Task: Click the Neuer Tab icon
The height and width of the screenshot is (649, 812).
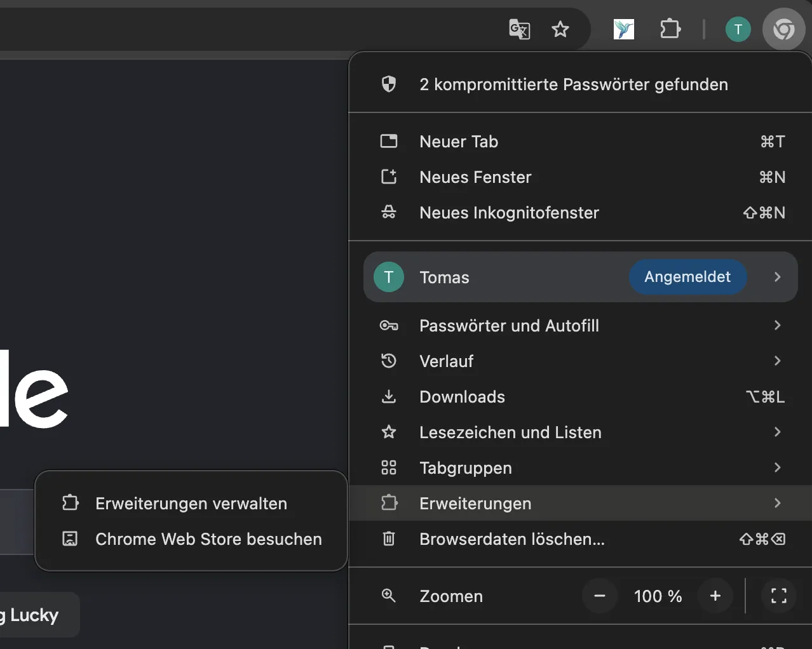Action: coord(389,141)
